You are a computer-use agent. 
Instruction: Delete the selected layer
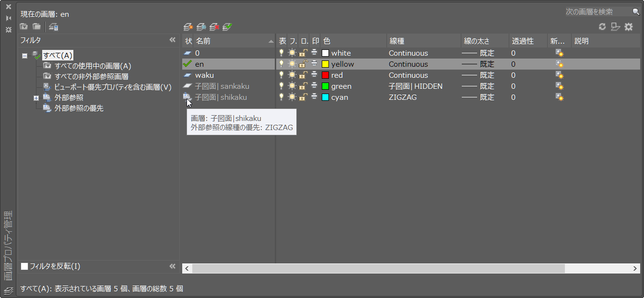(x=214, y=27)
